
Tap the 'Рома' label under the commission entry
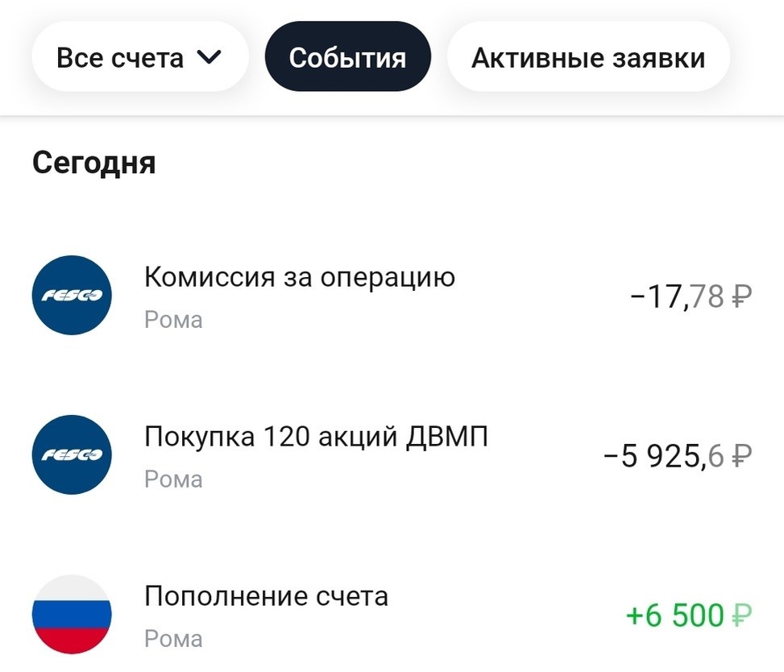(173, 320)
